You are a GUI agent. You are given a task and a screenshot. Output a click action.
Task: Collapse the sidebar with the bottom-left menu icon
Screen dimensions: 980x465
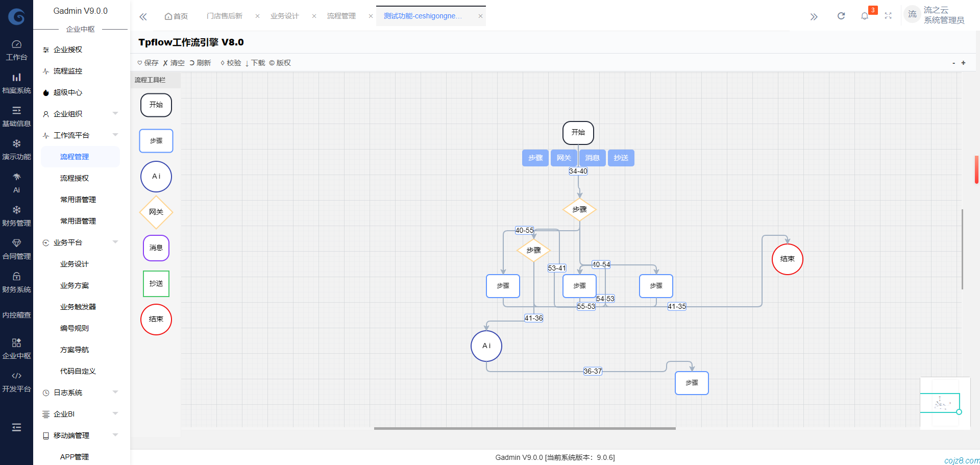[x=16, y=427]
